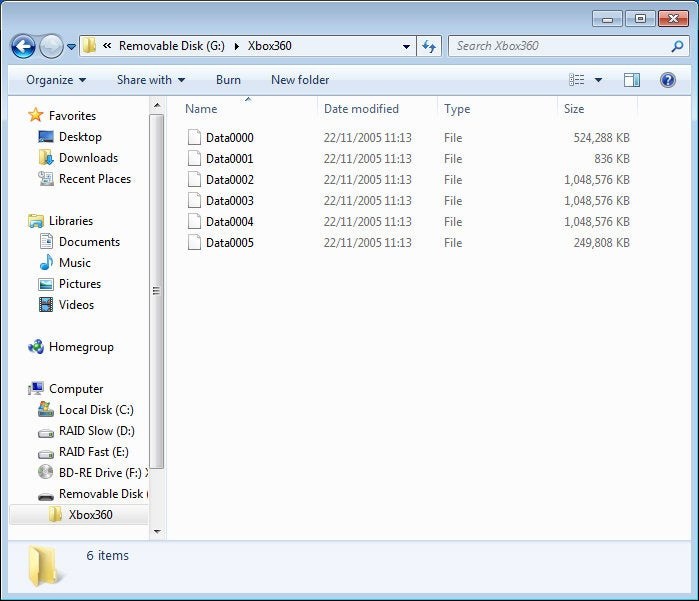
Task: Click the search magnifier icon
Action: [677, 46]
